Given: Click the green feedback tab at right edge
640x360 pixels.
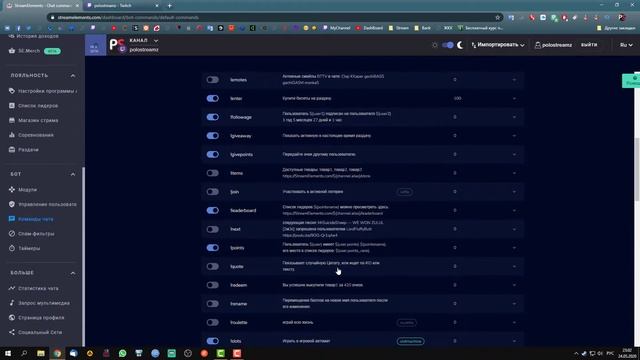Looking at the screenshot, I should tap(631, 80).
